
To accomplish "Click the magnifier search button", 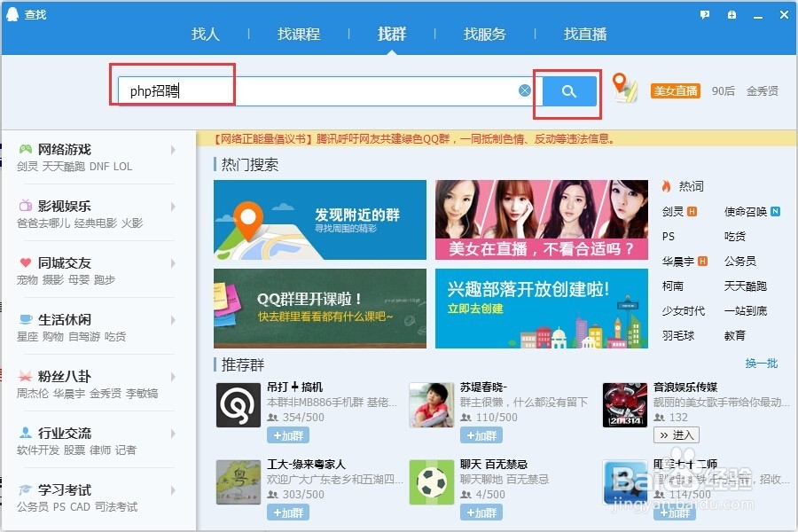I will pyautogui.click(x=569, y=91).
